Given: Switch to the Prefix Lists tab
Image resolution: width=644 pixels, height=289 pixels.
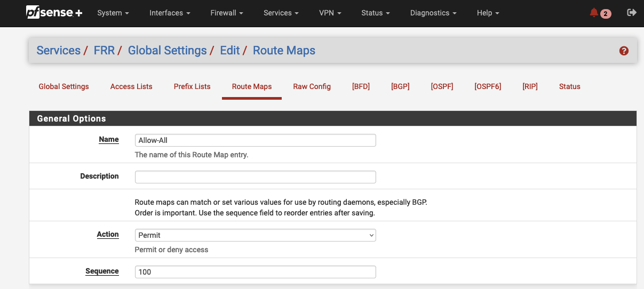Looking at the screenshot, I should (x=192, y=86).
